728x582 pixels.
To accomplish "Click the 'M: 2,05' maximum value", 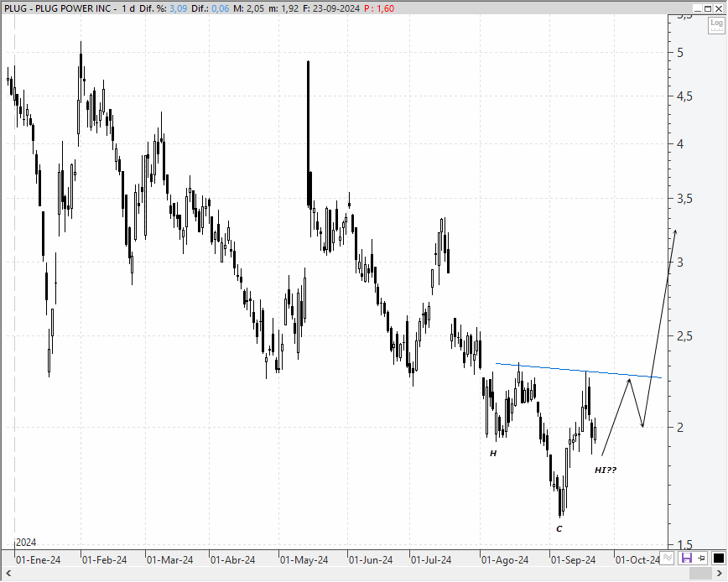I will (248, 8).
